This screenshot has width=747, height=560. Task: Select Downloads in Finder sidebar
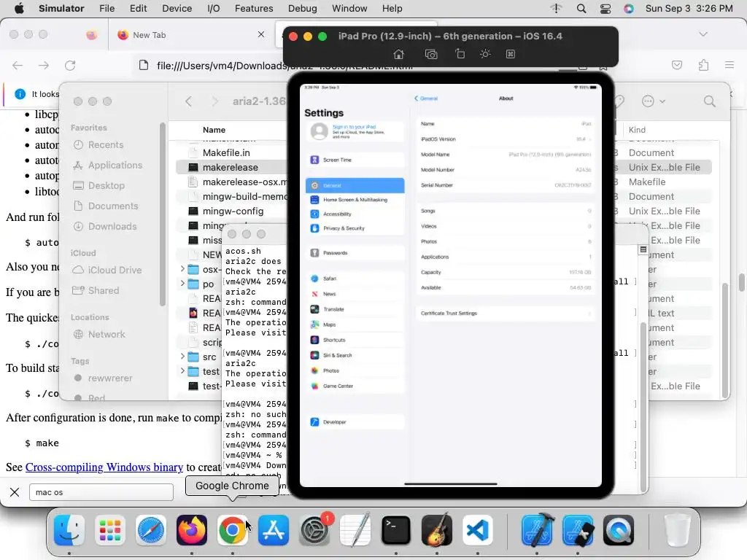click(x=112, y=227)
